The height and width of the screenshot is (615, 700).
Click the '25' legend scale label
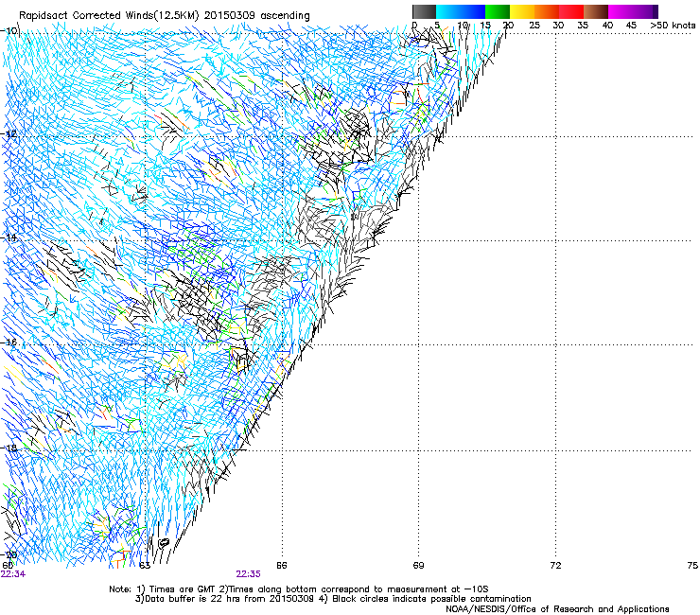tap(534, 26)
